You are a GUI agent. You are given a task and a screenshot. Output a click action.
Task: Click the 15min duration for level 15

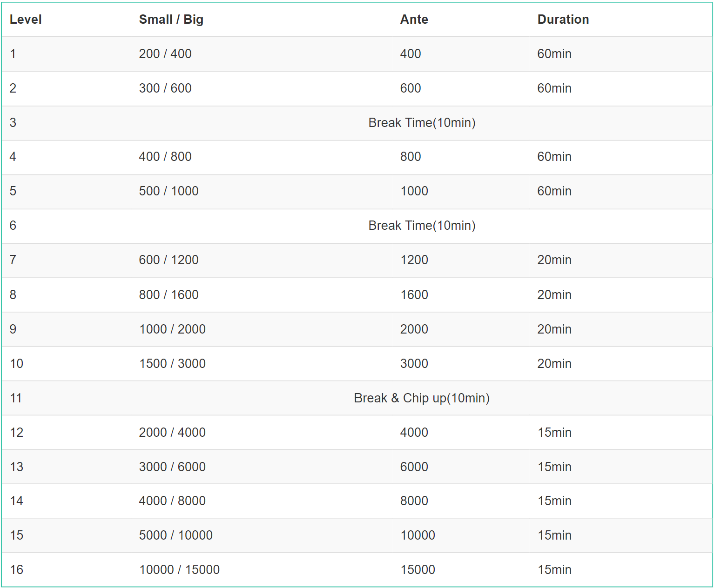pyautogui.click(x=555, y=535)
